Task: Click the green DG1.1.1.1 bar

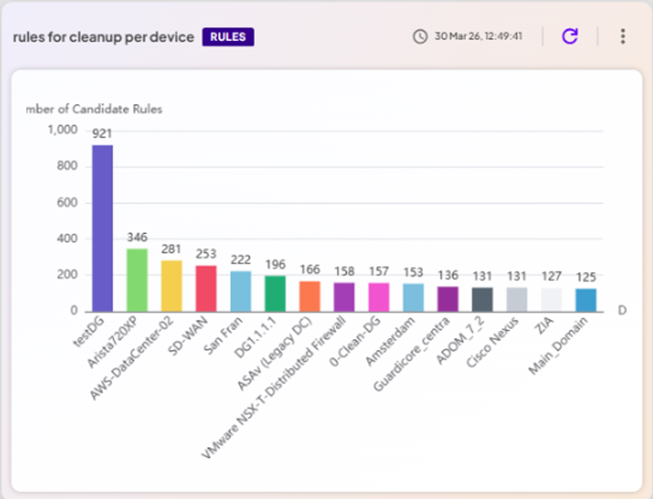Action: coord(275,293)
